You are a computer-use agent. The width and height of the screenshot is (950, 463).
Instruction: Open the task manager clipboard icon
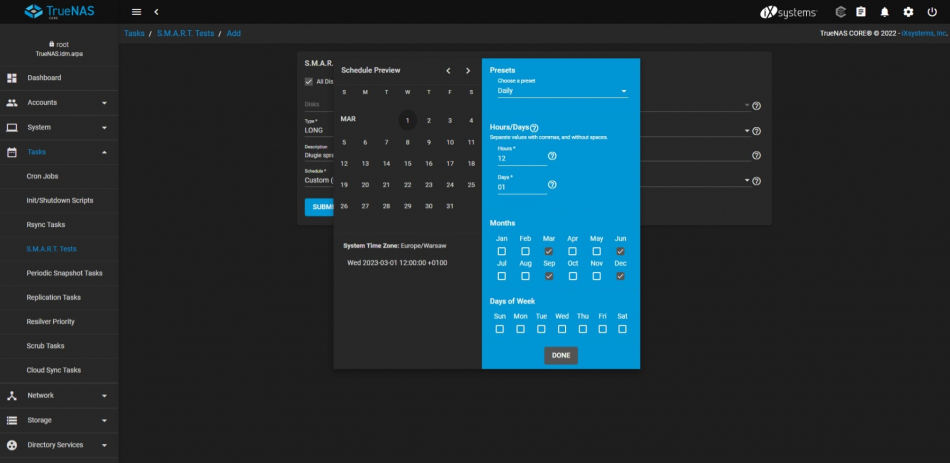tap(861, 12)
